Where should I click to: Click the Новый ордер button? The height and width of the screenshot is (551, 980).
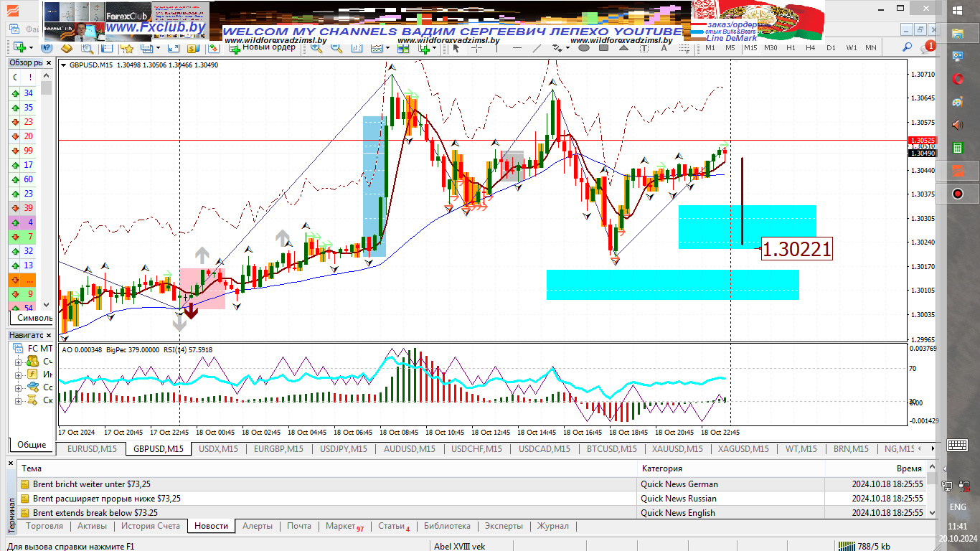pos(263,47)
